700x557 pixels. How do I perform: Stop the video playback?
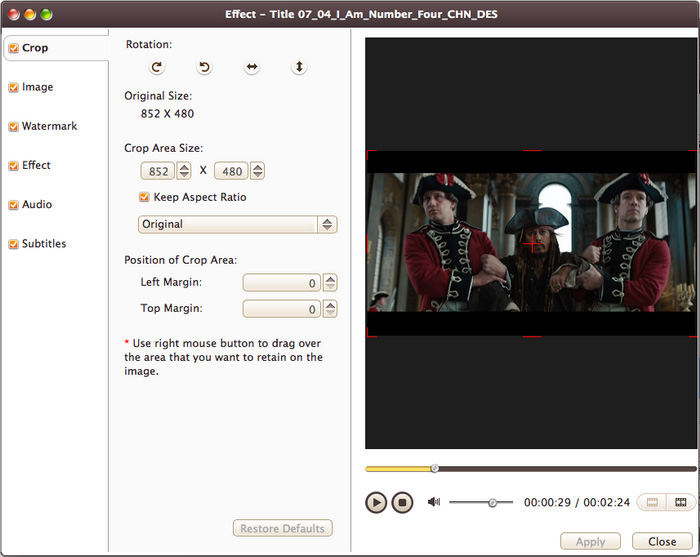(x=402, y=502)
